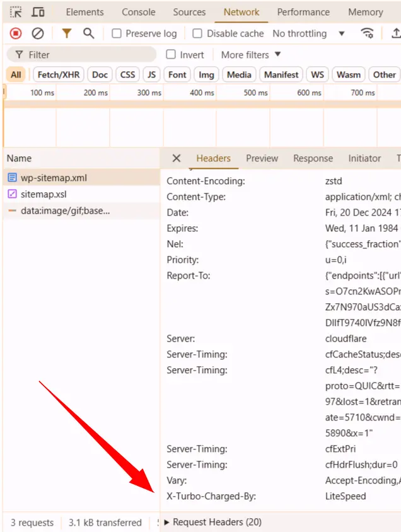Filter by Wasm requests

click(x=349, y=74)
